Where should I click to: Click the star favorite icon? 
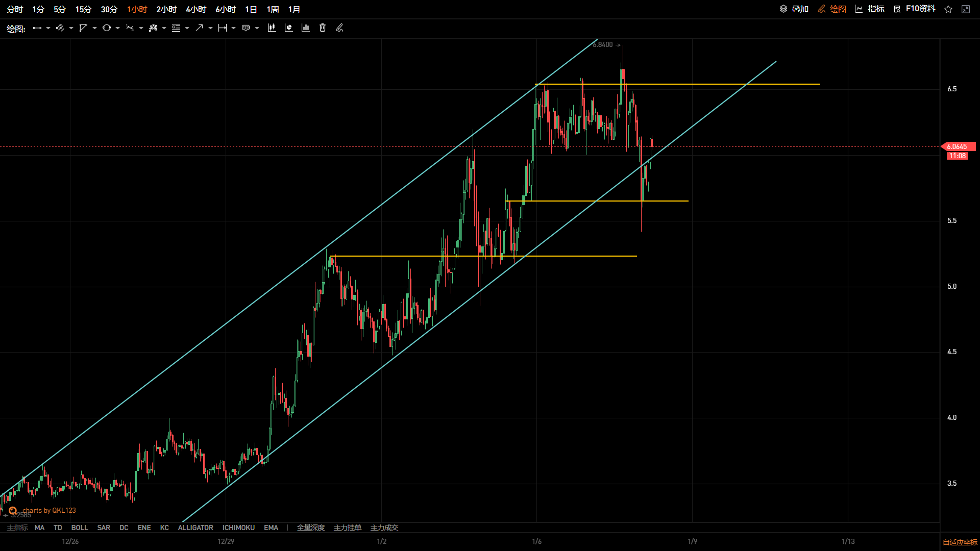[x=948, y=9]
